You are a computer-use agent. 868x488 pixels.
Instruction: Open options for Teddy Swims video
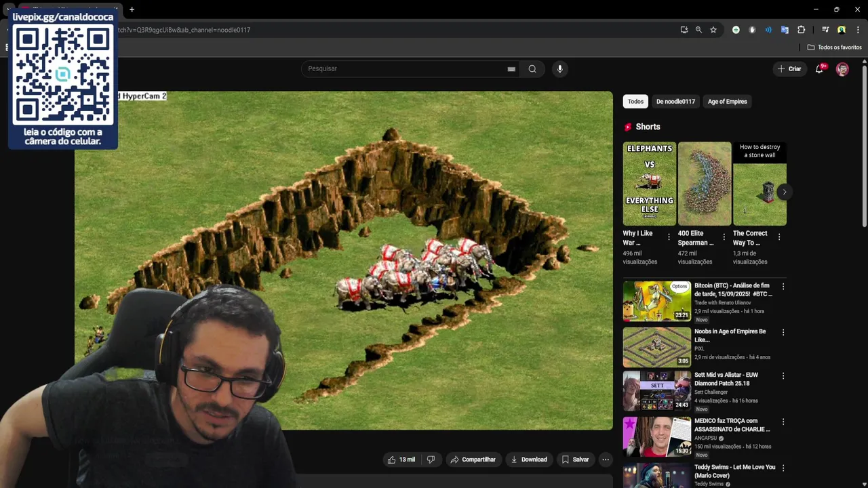click(783, 468)
